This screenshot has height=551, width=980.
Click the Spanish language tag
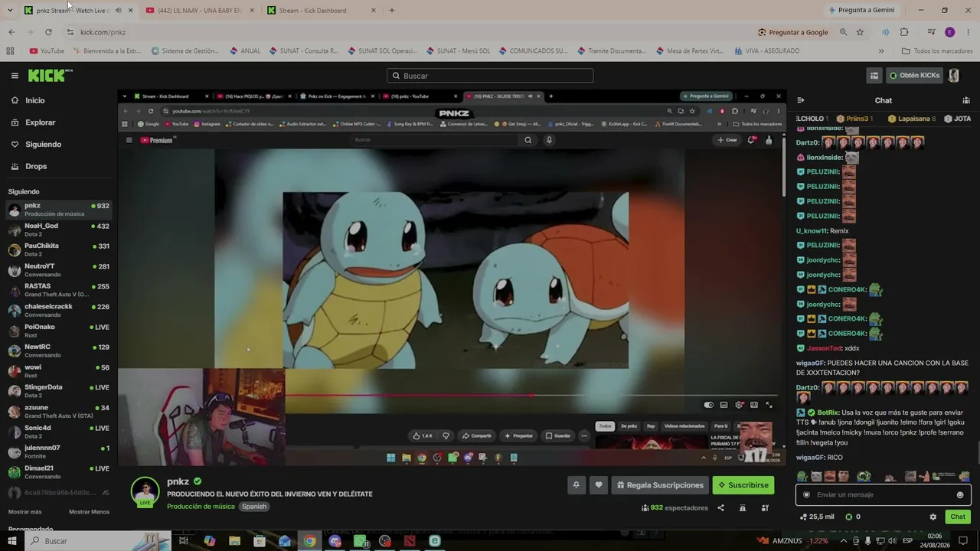click(x=254, y=507)
